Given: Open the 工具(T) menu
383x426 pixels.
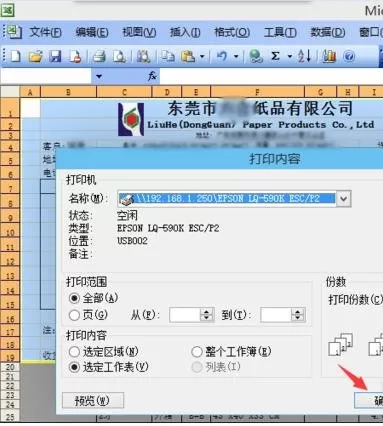Looking at the screenshot, I should point(280,32).
